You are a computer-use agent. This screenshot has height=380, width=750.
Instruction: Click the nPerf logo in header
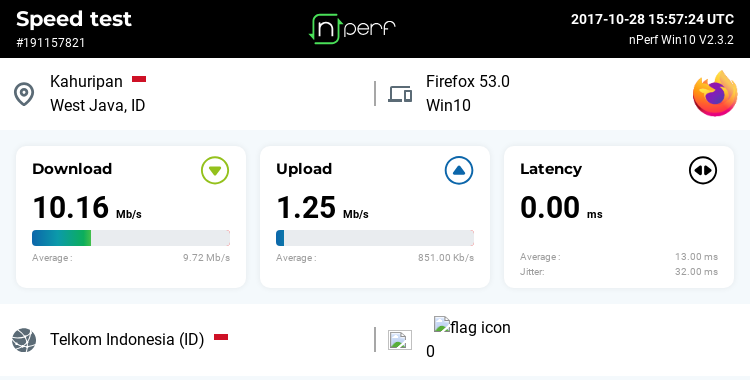click(x=352, y=29)
